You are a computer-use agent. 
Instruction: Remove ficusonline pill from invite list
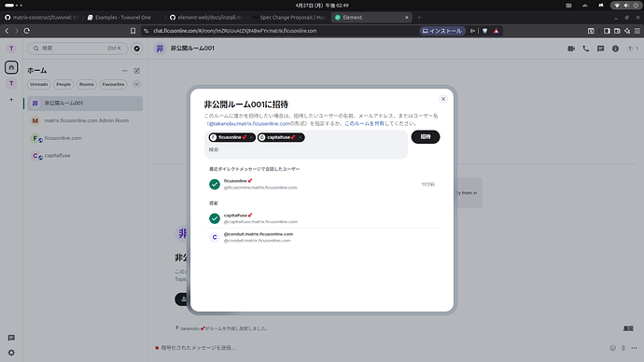[x=251, y=137]
